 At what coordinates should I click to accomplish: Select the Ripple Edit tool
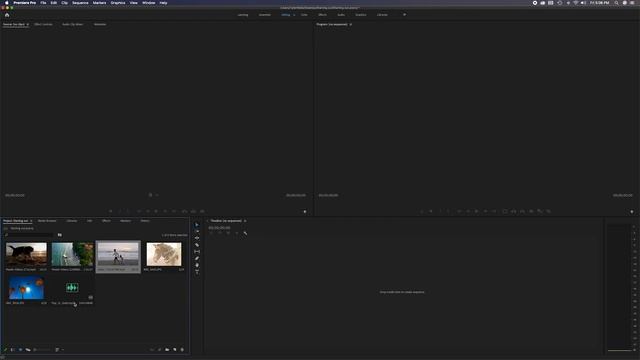point(197,238)
